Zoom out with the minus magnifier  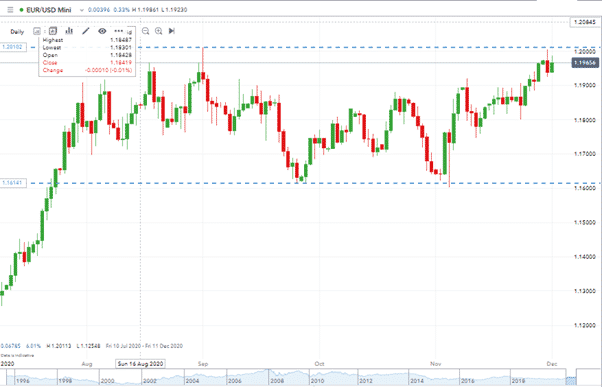[146, 31]
